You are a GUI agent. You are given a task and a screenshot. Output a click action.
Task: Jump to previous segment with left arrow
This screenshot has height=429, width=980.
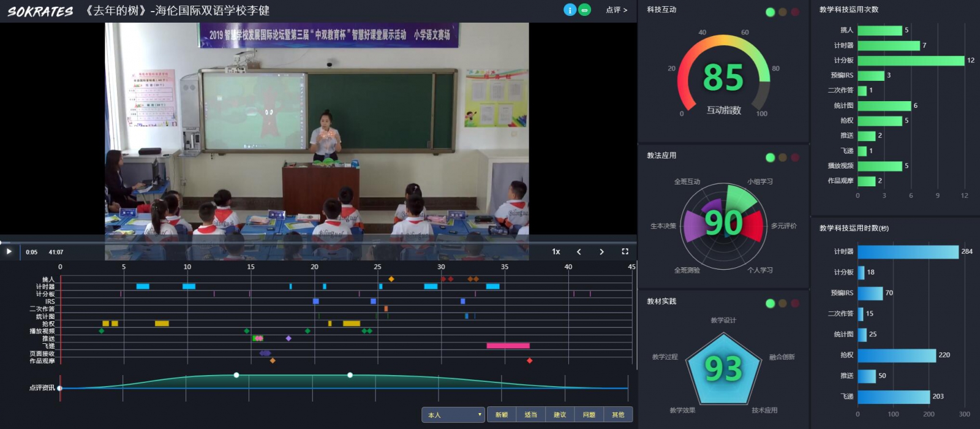[x=579, y=251]
